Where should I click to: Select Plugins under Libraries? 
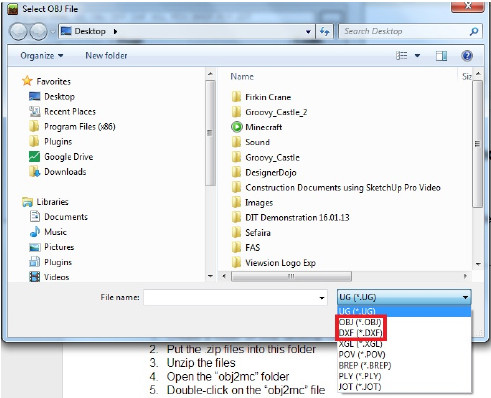(x=50, y=262)
